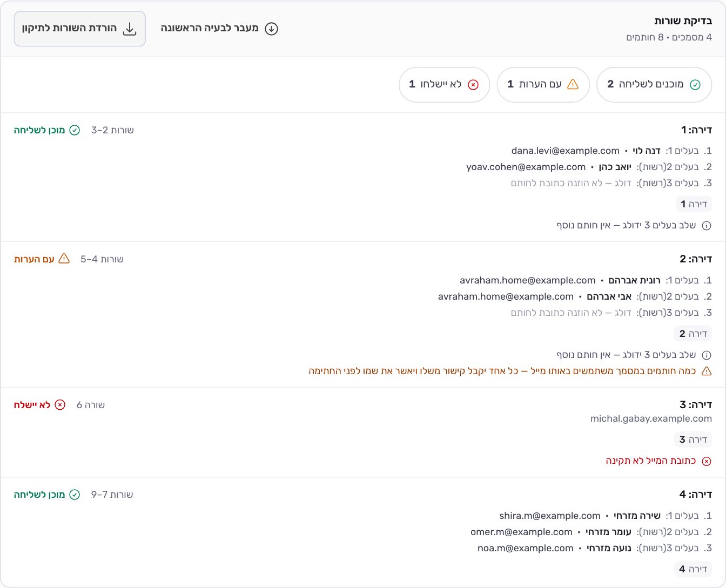The height and width of the screenshot is (588, 726).
Task: Click avraham.home@example.com in the רונית אברהם row
Action: point(528,280)
